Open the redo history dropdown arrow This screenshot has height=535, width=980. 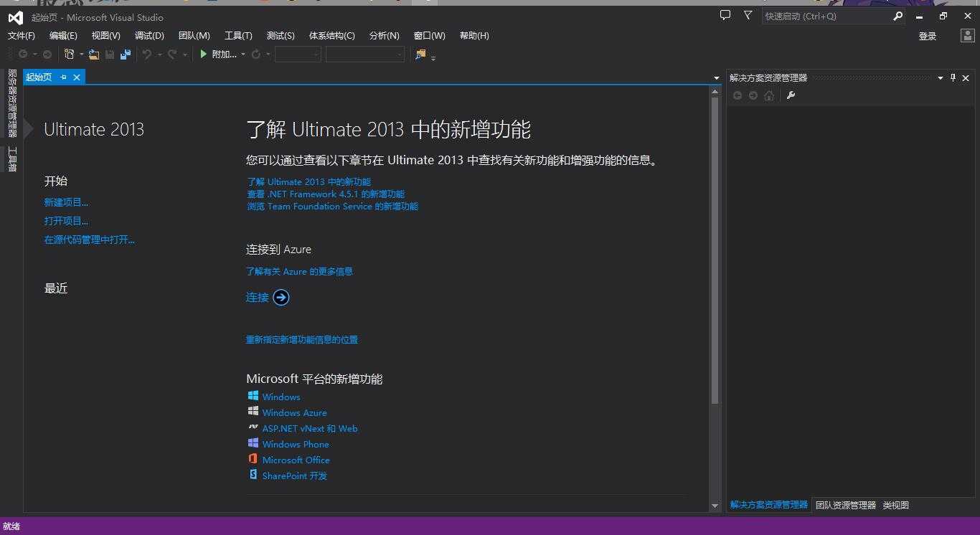(185, 55)
